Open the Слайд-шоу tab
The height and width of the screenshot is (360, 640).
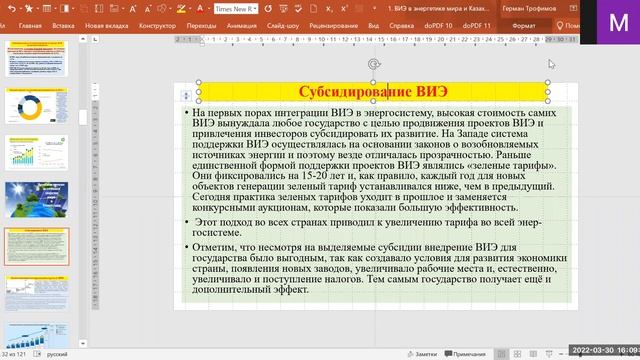coord(283,26)
